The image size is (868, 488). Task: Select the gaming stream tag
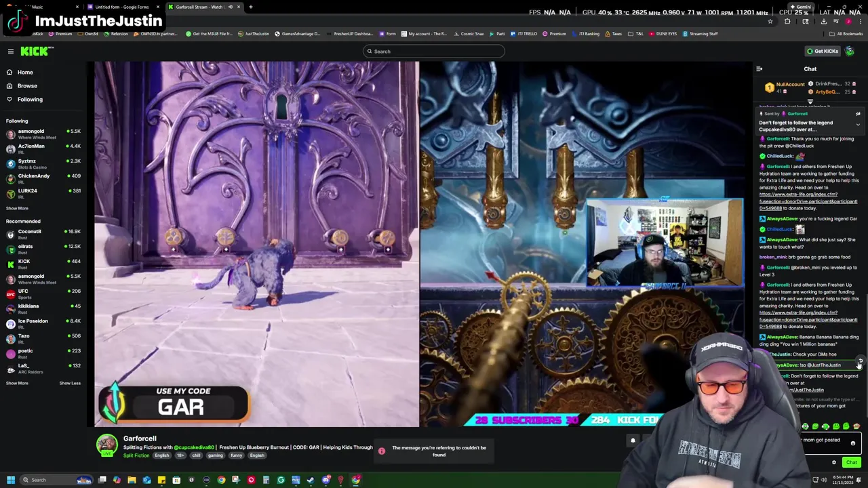[215, 455]
